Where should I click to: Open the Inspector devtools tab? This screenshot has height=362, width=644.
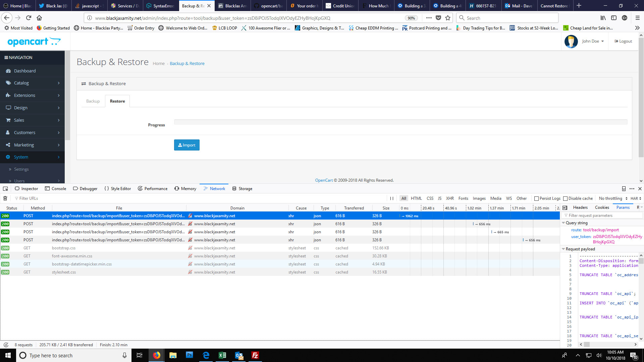point(26,189)
